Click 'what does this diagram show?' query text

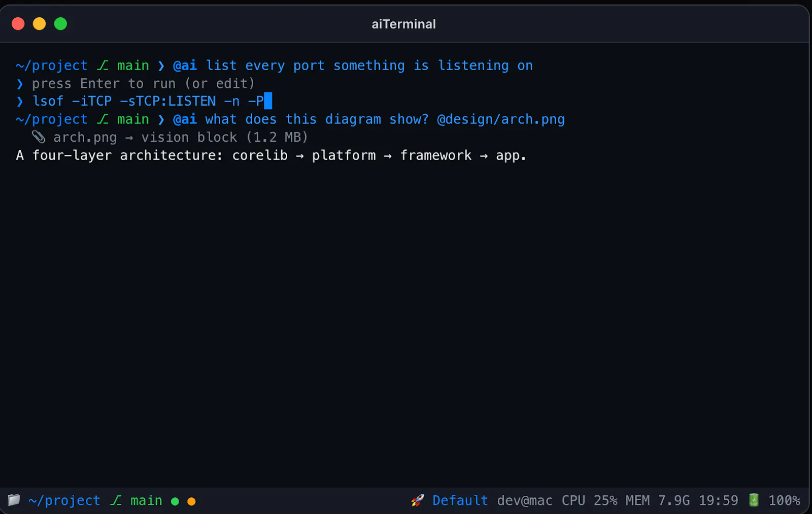pyautogui.click(x=317, y=119)
